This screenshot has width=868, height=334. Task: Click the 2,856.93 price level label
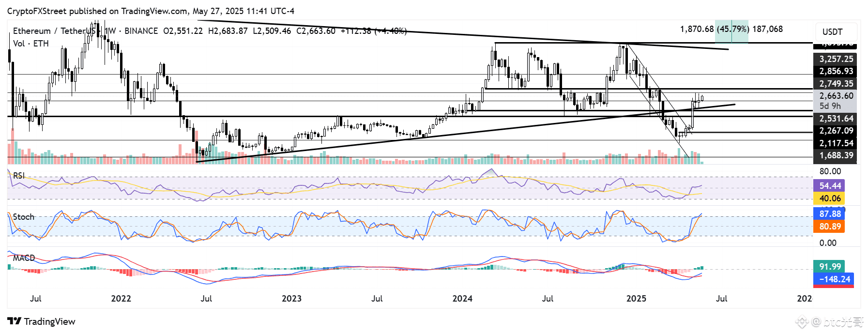click(x=836, y=71)
